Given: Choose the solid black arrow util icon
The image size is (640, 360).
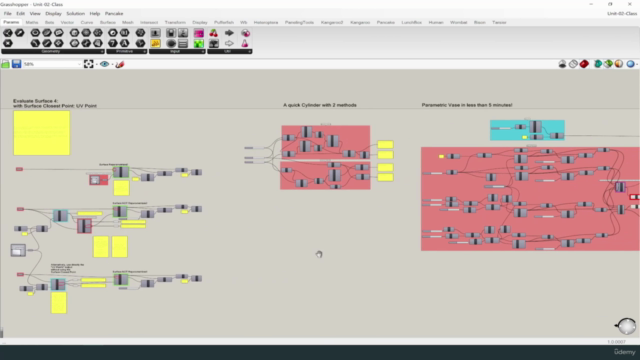Looking at the screenshot, I should click(x=229, y=33).
